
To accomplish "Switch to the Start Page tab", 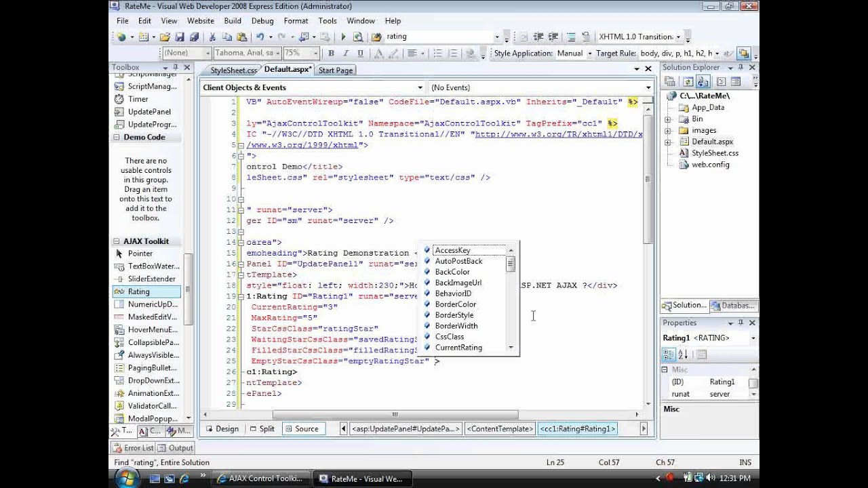I will 336,70.
